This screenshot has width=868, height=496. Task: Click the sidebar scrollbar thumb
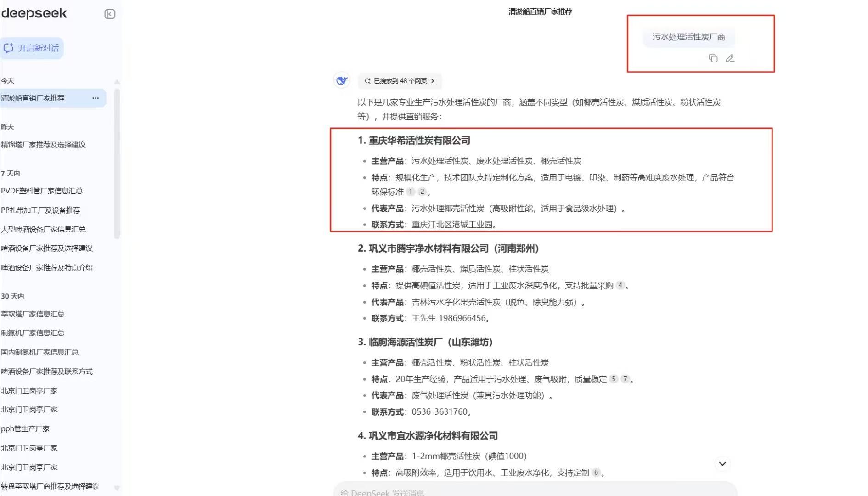click(117, 163)
